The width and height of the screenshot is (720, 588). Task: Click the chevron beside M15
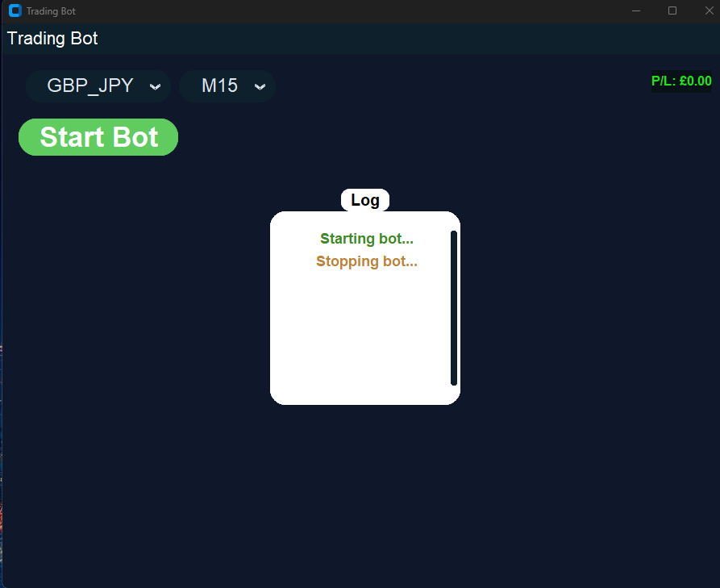259,86
